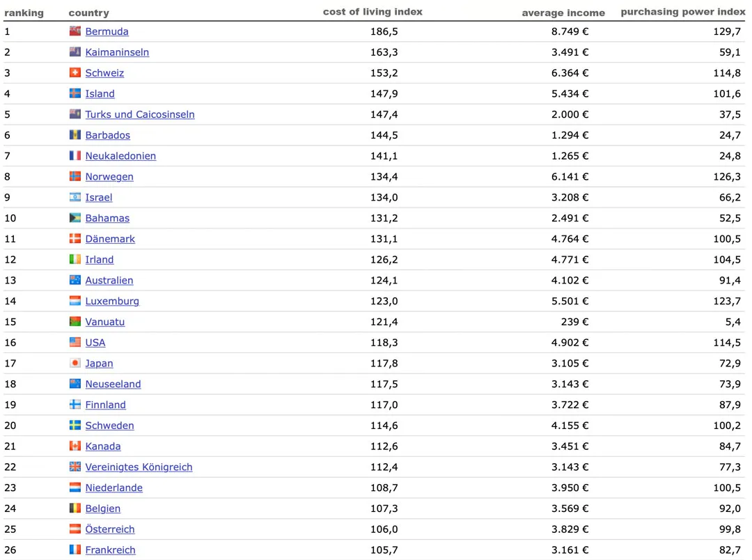Viewport: 752px width, 560px height.
Task: Click the Japan flag icon
Action: click(x=75, y=363)
